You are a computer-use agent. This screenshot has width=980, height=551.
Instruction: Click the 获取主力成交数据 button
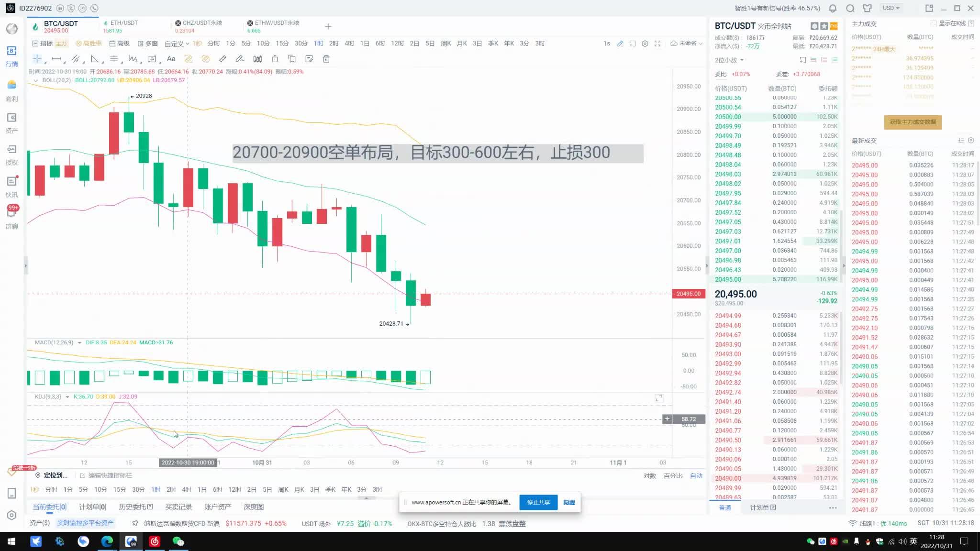tap(913, 122)
